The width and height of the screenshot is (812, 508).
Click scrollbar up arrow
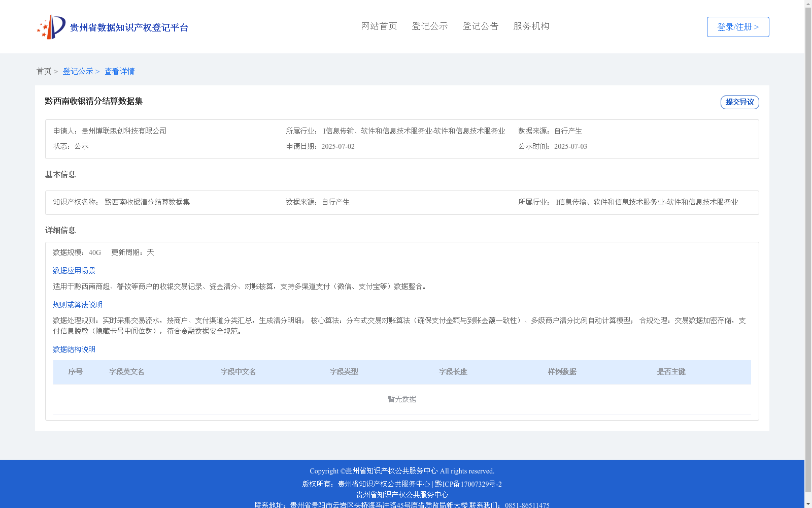808,4
